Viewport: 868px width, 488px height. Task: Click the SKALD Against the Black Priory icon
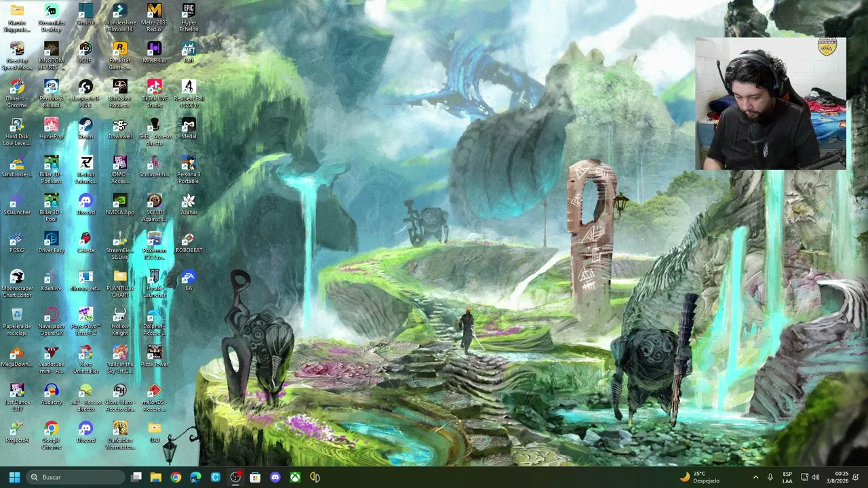click(155, 207)
